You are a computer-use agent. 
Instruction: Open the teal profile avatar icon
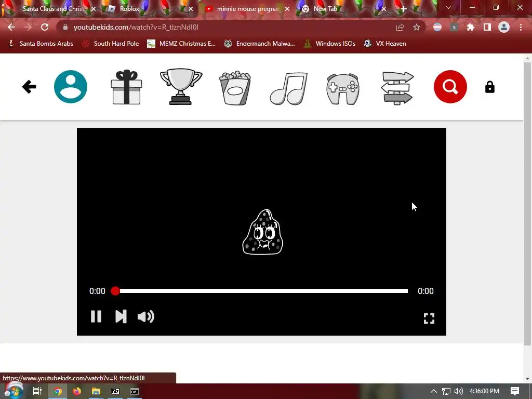pyautogui.click(x=71, y=87)
